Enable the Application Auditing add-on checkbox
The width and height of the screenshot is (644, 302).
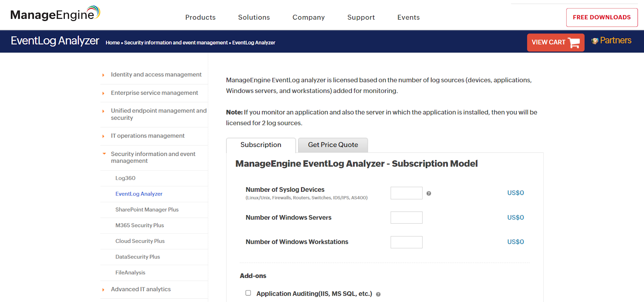[248, 293]
